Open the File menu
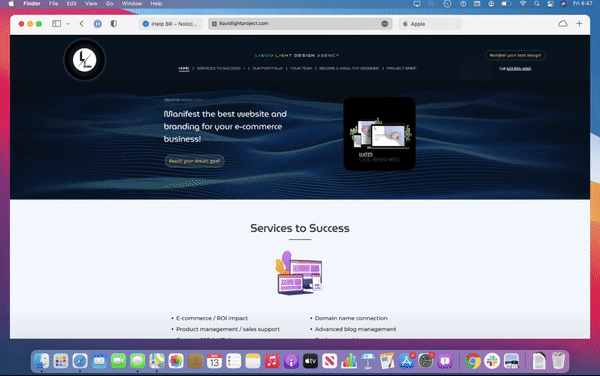Image resolution: width=600 pixels, height=376 pixels. click(53, 4)
